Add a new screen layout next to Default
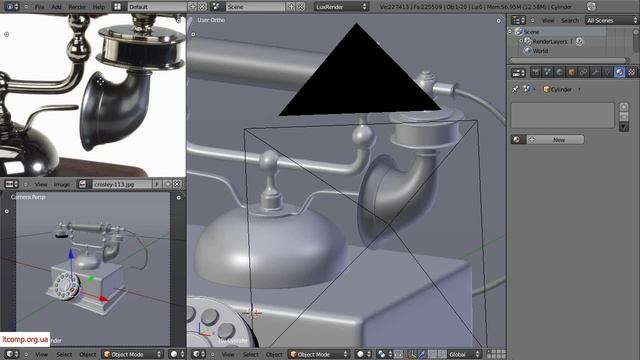Viewport: 640px width, 360px height. tap(193, 7)
